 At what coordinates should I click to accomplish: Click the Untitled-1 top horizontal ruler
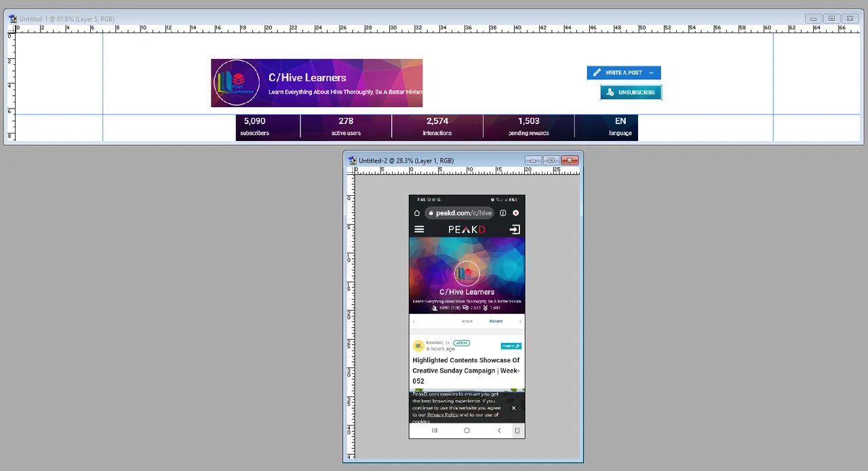438,28
